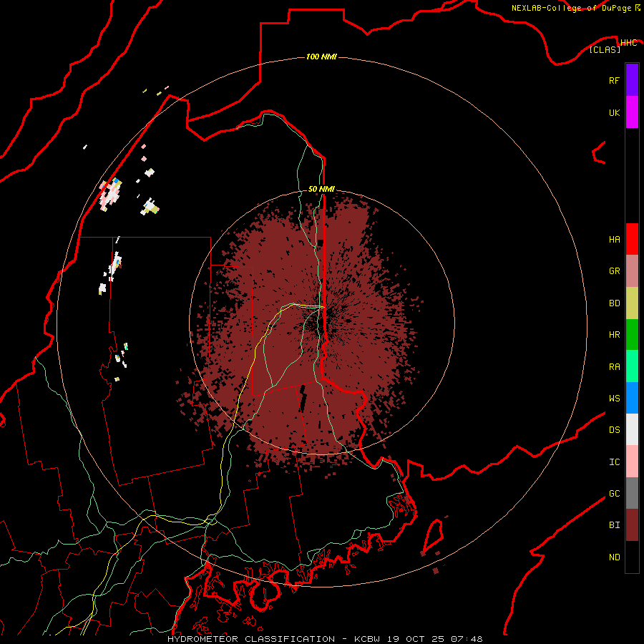Click the RA legend label
Screen dimensions: 644x644
pos(614,367)
